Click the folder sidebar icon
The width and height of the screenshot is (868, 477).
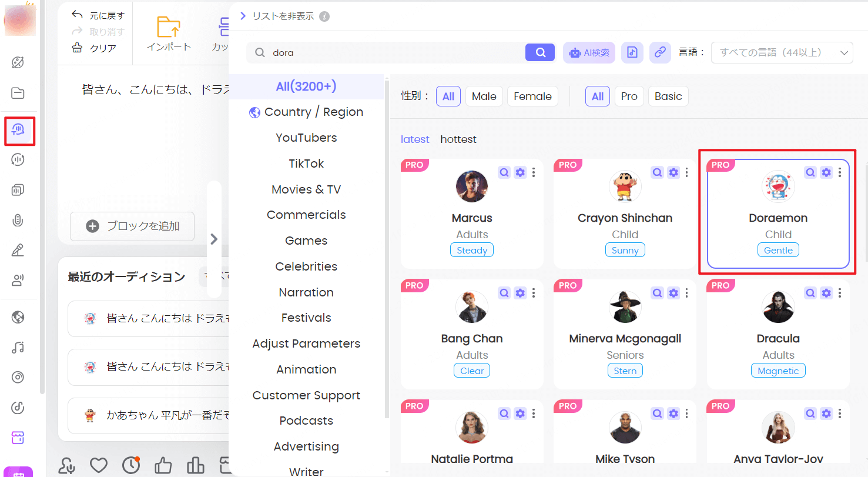tap(18, 93)
